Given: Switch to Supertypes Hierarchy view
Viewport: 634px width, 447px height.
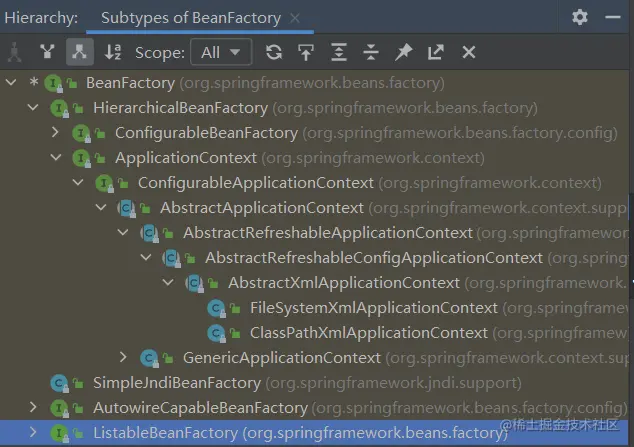Looking at the screenshot, I should click(47, 52).
